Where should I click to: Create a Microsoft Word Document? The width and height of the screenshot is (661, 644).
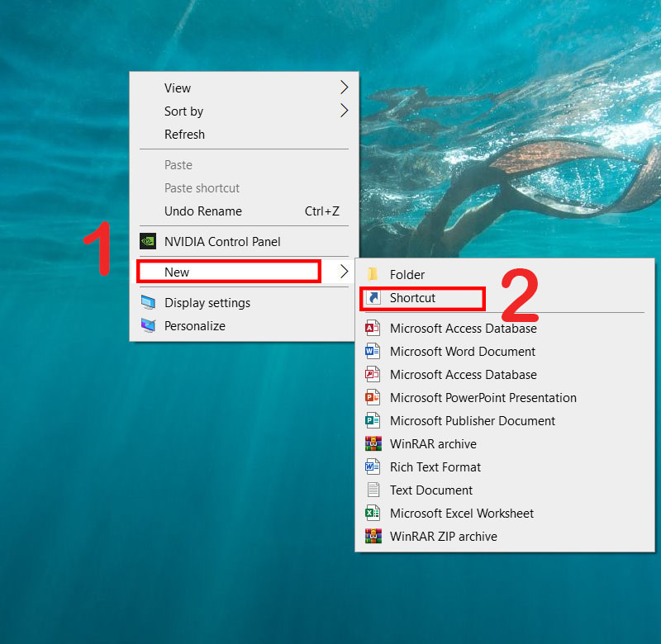504,351
